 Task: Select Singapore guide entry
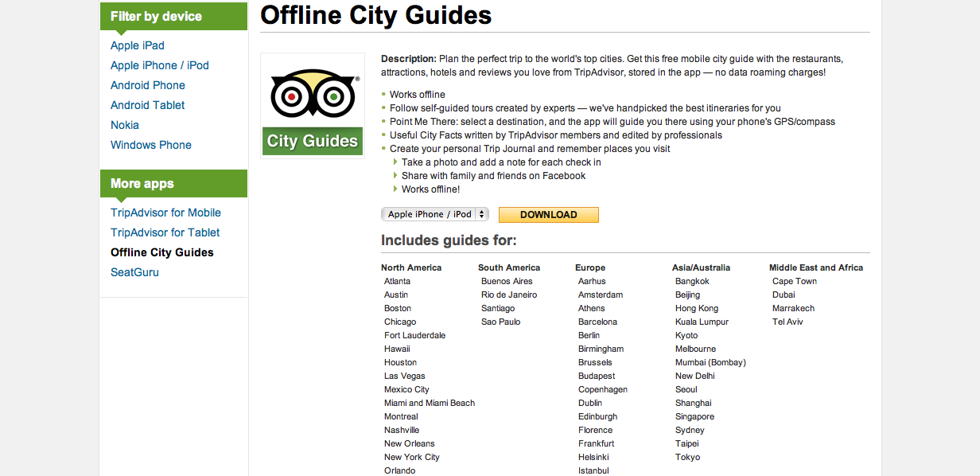(x=695, y=416)
